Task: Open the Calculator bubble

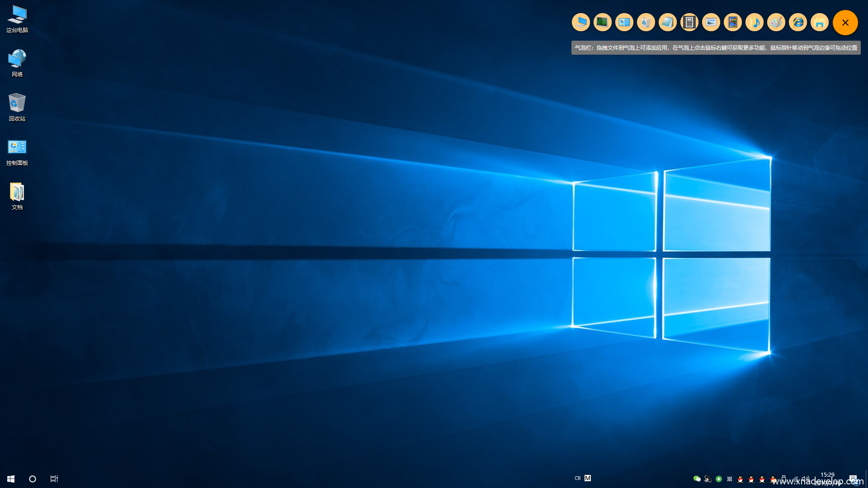Action: coord(689,22)
